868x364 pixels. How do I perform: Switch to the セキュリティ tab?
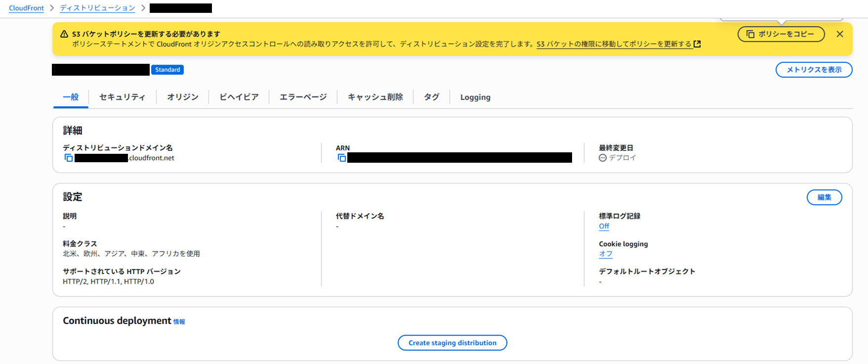click(x=122, y=97)
